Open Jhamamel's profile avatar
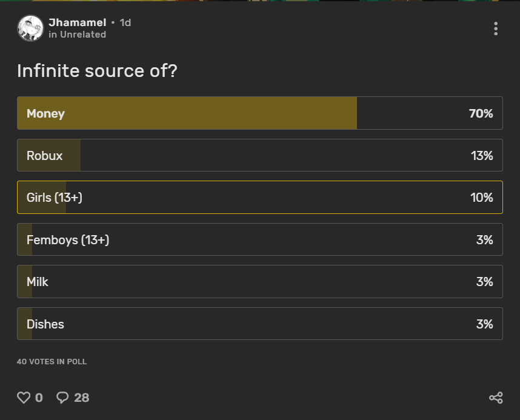Screen dimensions: 520x420 point(30,28)
